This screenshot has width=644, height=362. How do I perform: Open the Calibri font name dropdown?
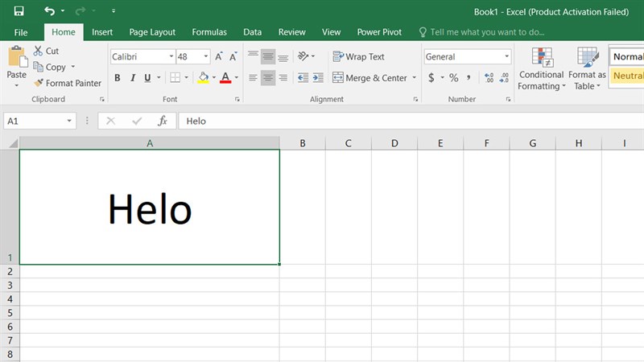pyautogui.click(x=171, y=56)
